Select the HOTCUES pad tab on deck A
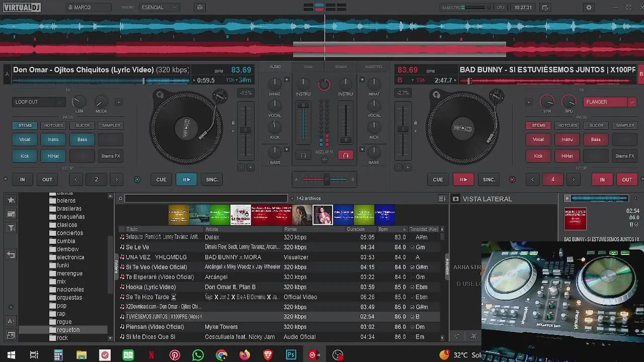644x362 pixels. point(54,125)
